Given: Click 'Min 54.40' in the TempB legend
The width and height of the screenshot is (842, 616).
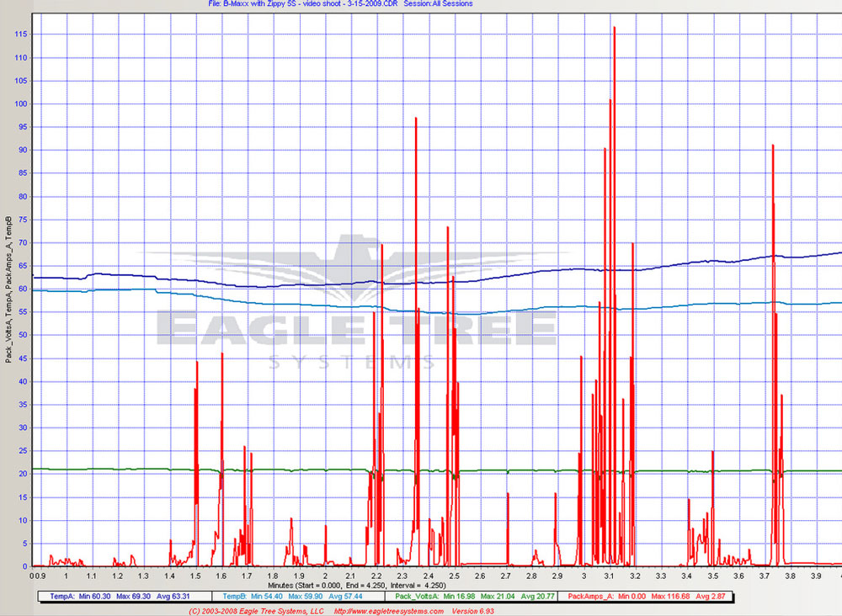Looking at the screenshot, I should point(267,597).
